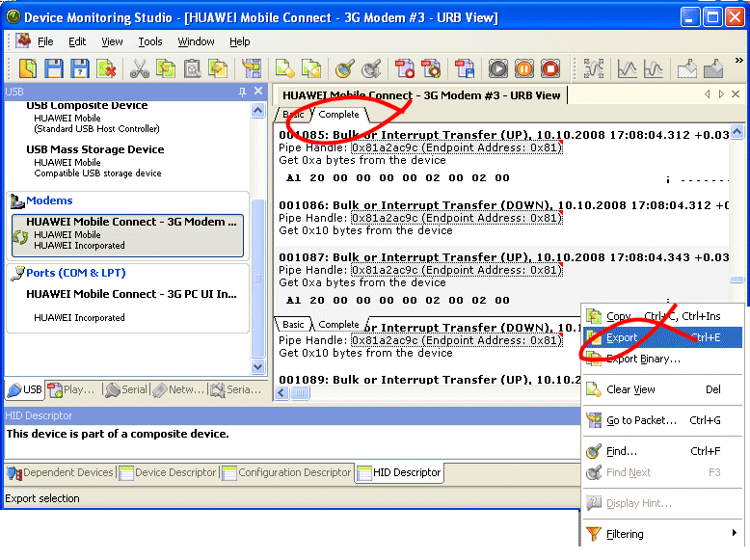Open the Window menu

coord(196,41)
